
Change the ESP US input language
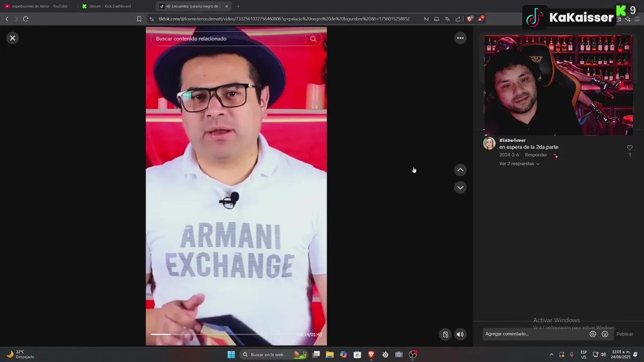click(x=584, y=354)
